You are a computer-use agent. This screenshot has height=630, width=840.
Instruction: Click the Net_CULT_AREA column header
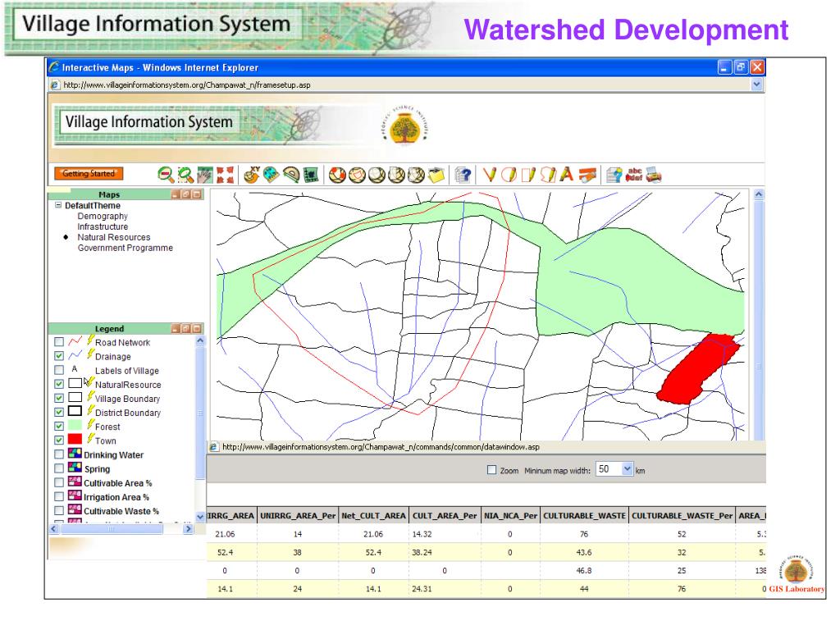pyautogui.click(x=373, y=515)
